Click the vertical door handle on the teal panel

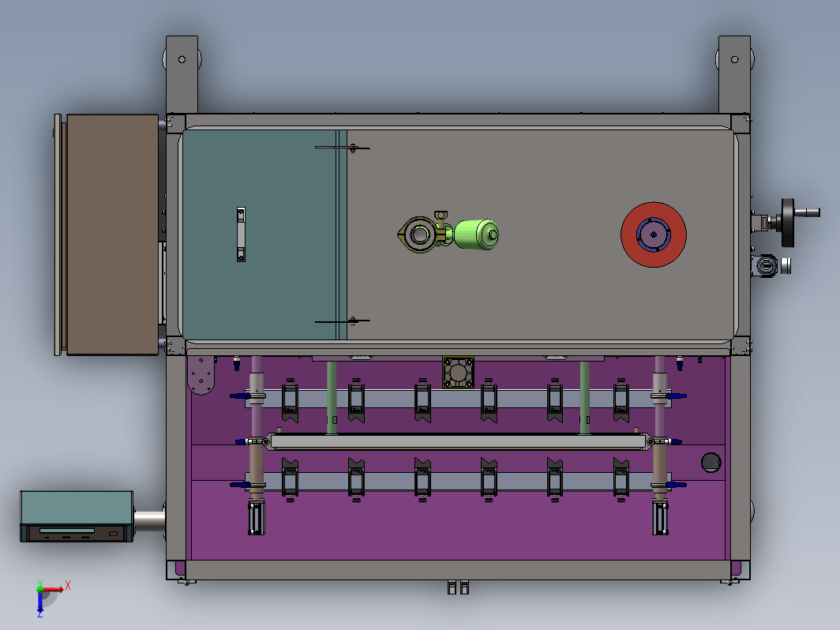pos(241,234)
